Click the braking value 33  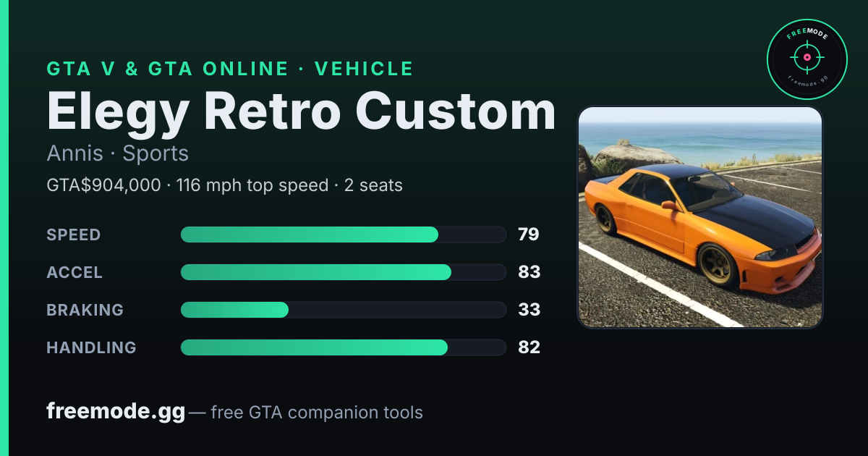(529, 310)
